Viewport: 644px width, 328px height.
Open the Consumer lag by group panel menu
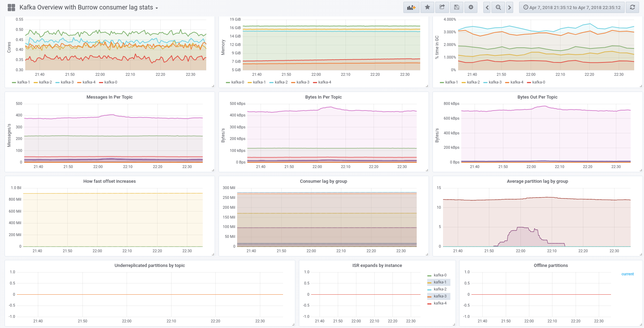coord(323,181)
